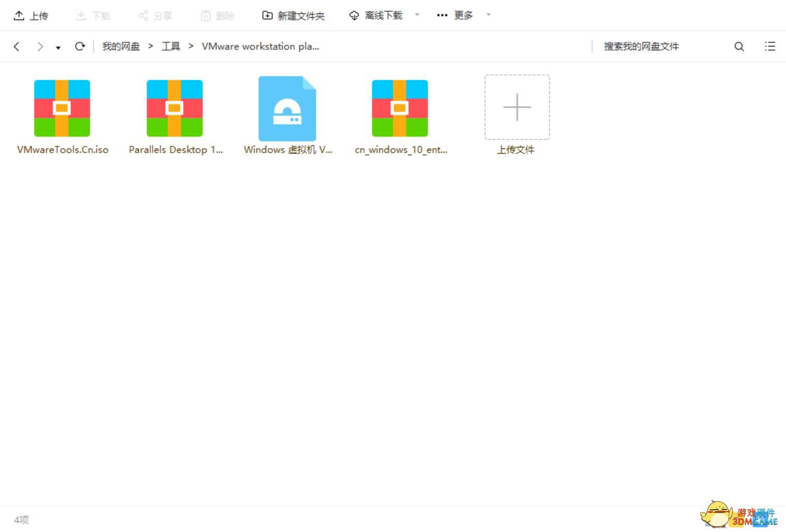Go back to the previous folder
The image size is (786, 532).
tap(17, 47)
